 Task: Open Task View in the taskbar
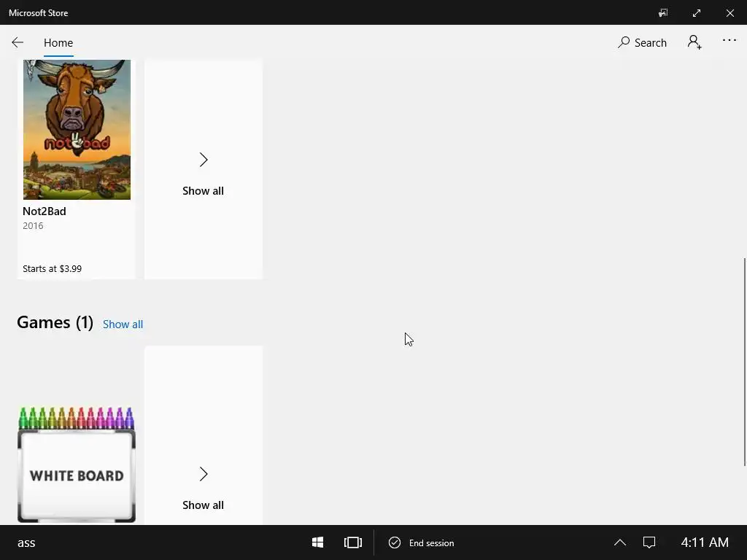[x=353, y=542]
